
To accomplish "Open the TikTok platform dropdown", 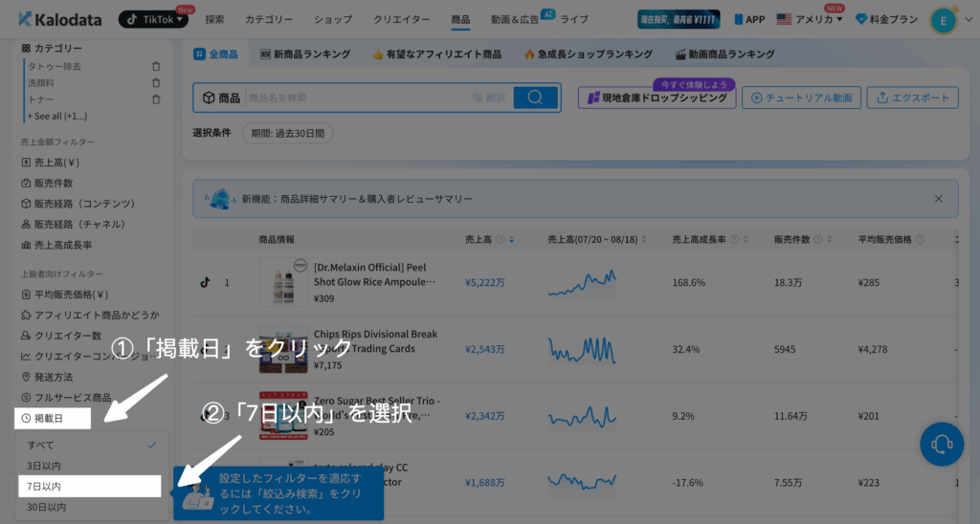I will (x=154, y=19).
